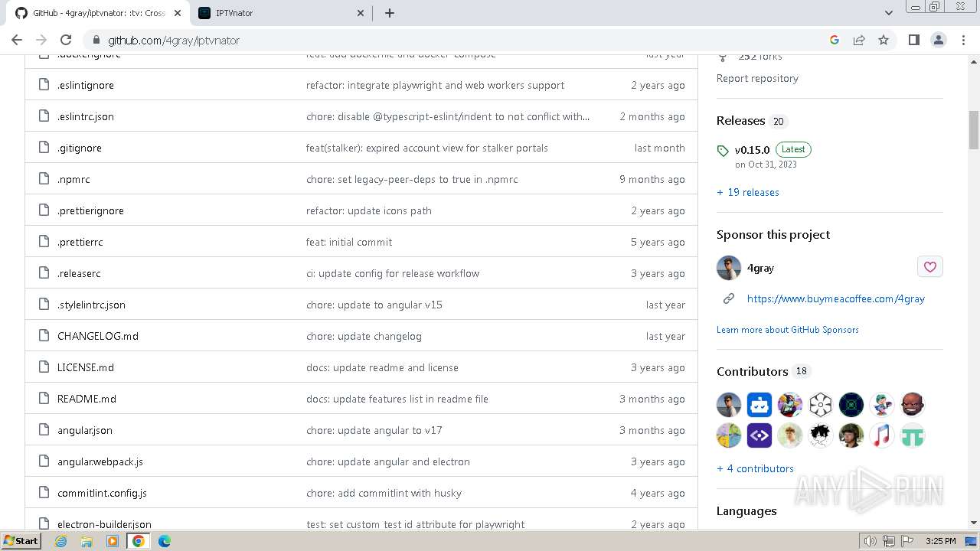Click the heart sponsor button for 4gray
The image size is (980, 551).
pos(929,266)
